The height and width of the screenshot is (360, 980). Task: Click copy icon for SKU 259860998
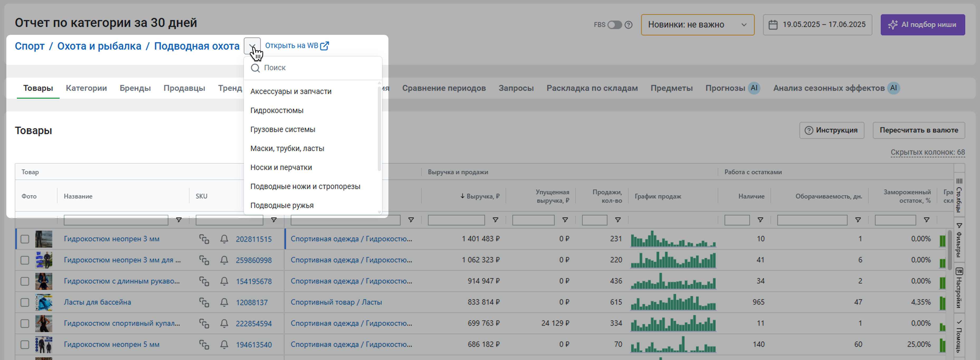click(x=204, y=260)
